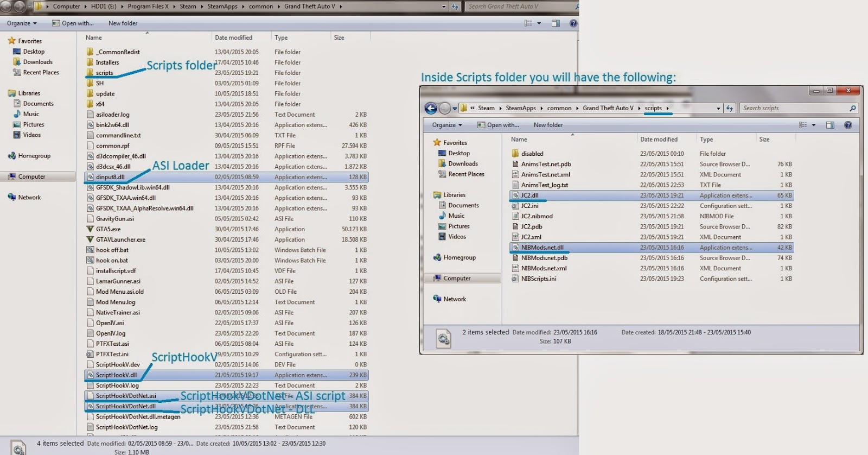Click search magnifier icon in scripts window
The height and width of the screenshot is (455, 868).
(x=853, y=108)
